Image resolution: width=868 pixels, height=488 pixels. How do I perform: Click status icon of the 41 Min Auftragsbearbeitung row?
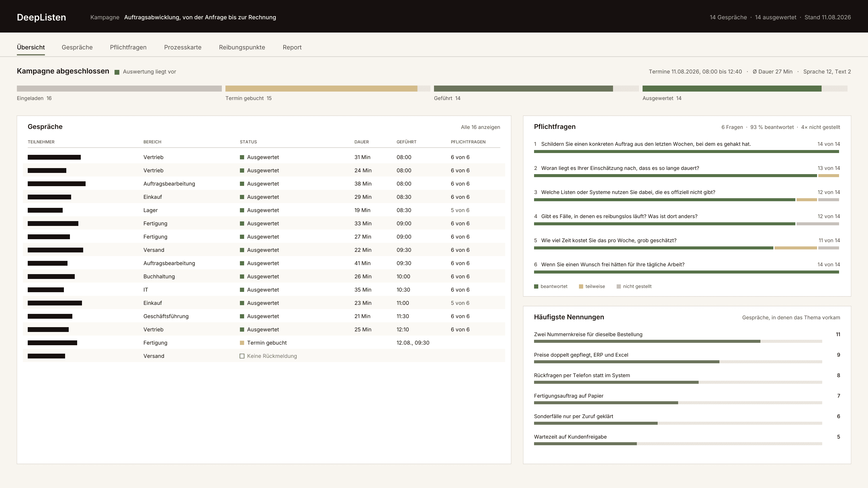(242, 263)
